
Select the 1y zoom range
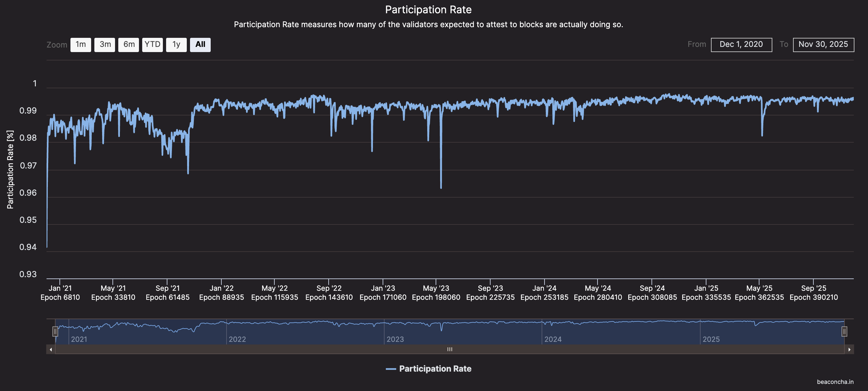(x=176, y=44)
